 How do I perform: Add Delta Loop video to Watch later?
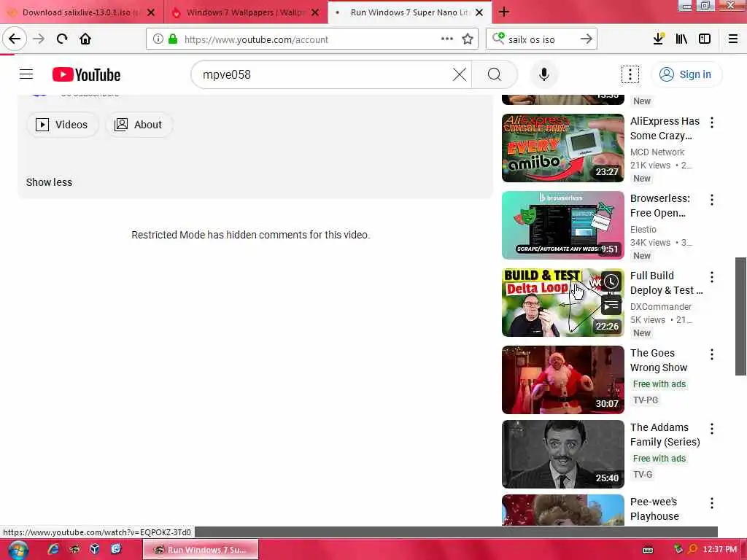coord(611,281)
